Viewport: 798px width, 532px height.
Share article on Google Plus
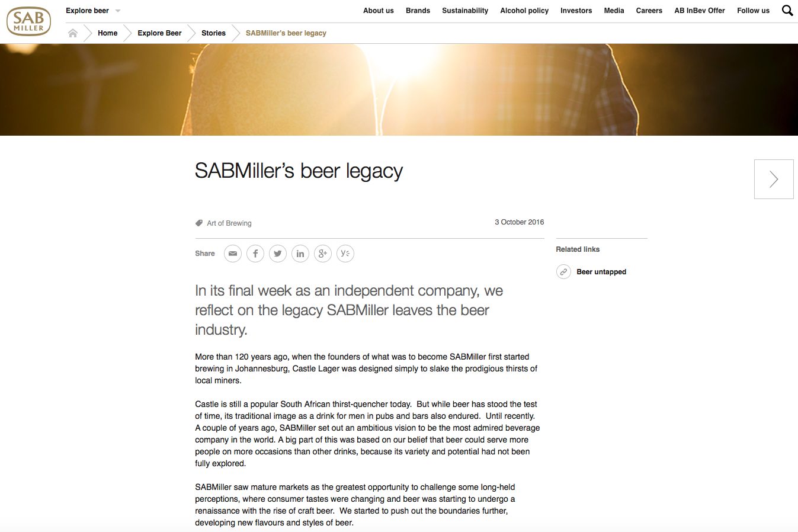tap(323, 254)
